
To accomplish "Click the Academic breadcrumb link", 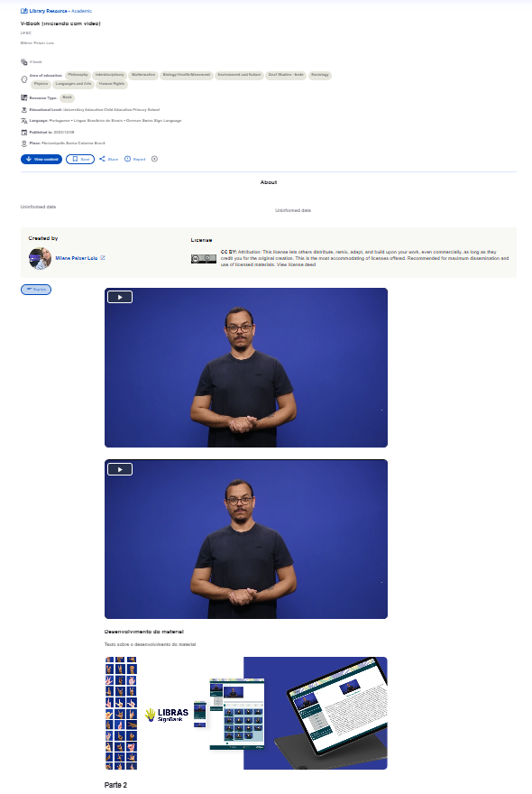I will click(81, 11).
